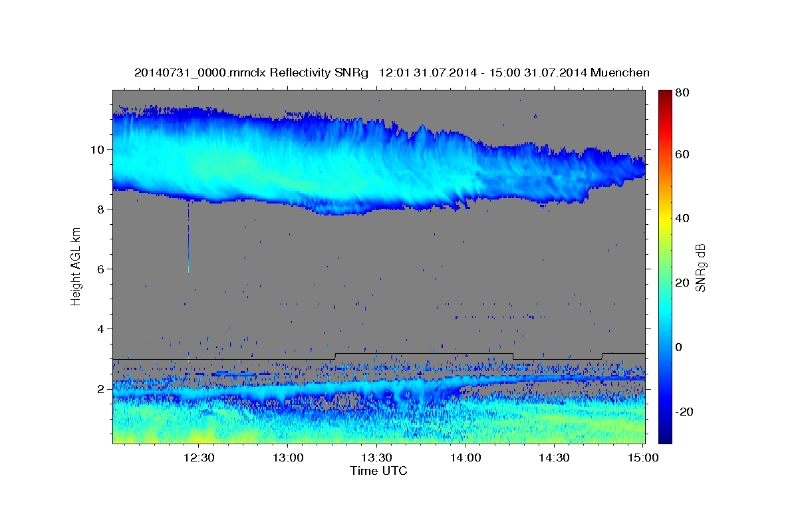Click the 'Height AGL km' axis label
Image resolution: width=798 pixels, height=532 pixels.
click(x=76, y=265)
